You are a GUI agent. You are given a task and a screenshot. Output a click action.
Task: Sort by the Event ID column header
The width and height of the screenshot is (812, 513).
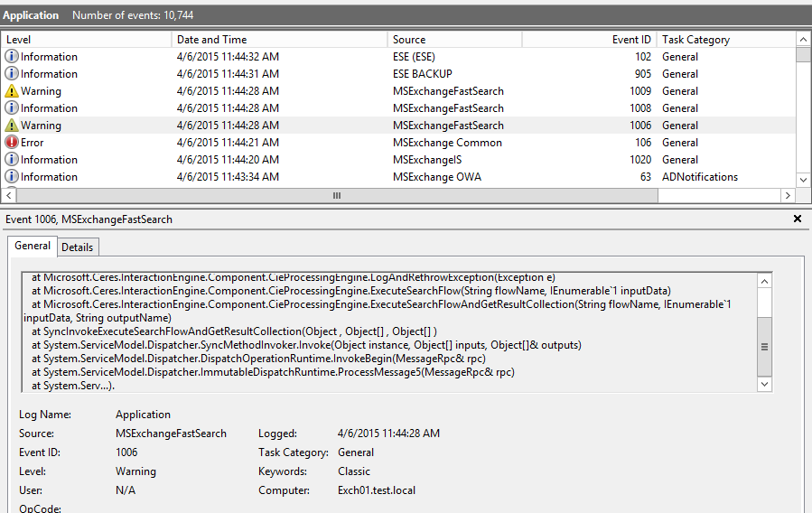coord(589,40)
